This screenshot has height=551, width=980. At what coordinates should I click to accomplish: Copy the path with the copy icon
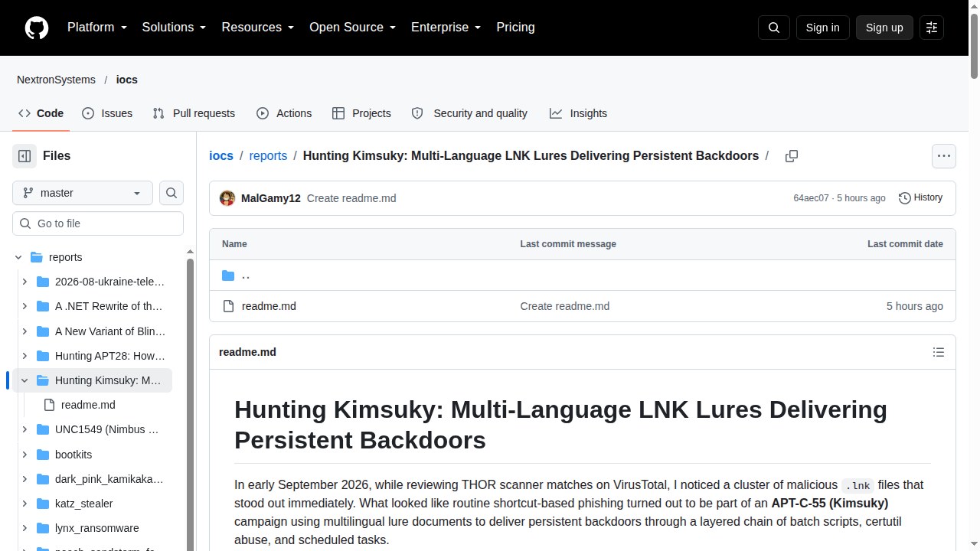tap(792, 156)
